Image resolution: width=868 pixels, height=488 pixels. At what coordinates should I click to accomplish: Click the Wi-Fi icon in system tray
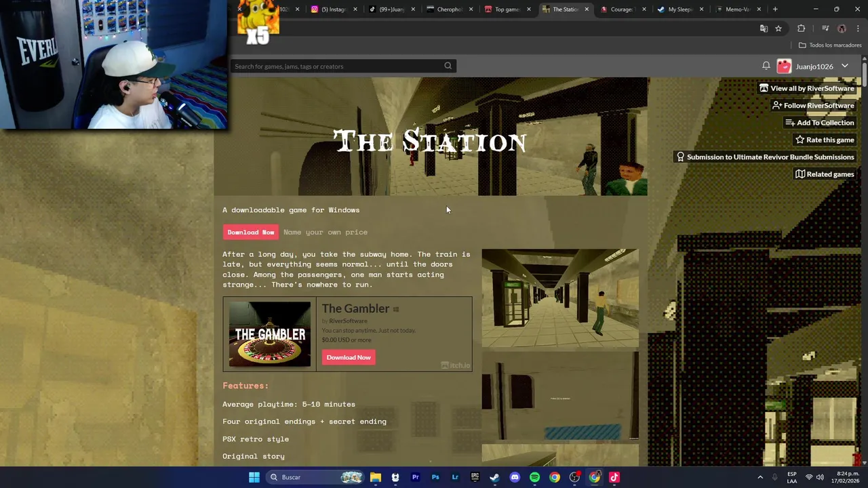tap(809, 477)
